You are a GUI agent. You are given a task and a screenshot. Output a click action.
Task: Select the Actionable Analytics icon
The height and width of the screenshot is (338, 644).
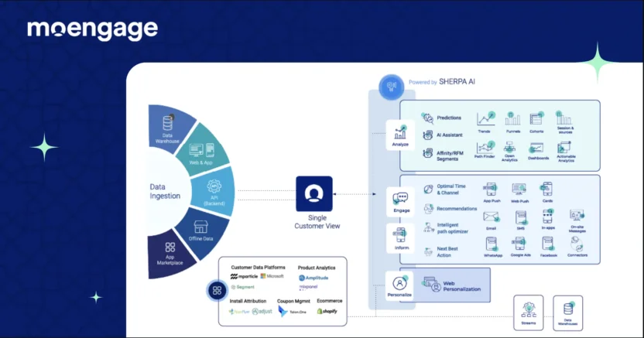[x=564, y=148]
